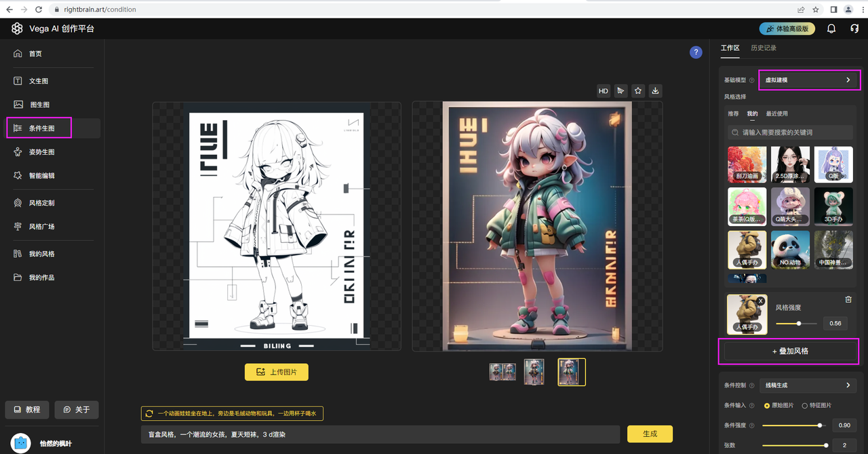Viewport: 868px width, 454px height.
Task: Click the refresh icon beside the prompt suggestion
Action: pyautogui.click(x=149, y=413)
